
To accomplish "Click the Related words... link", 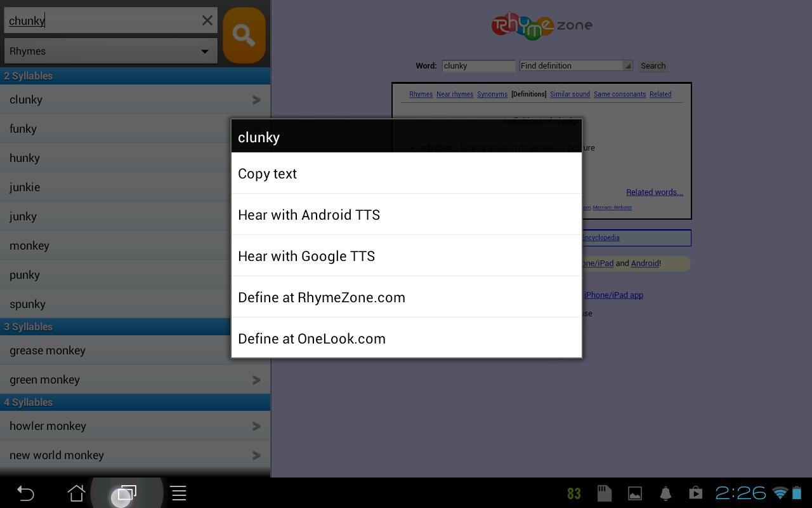I will (655, 192).
